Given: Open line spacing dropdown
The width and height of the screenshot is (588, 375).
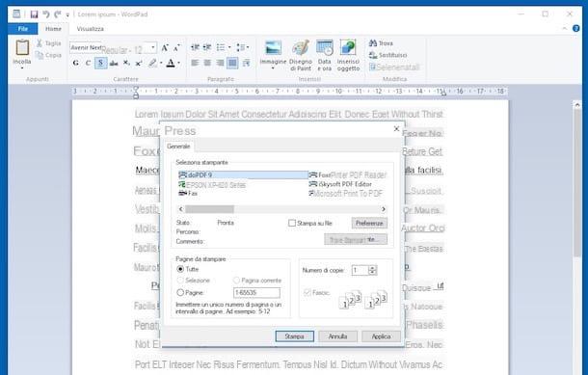Looking at the screenshot, I should [x=243, y=47].
